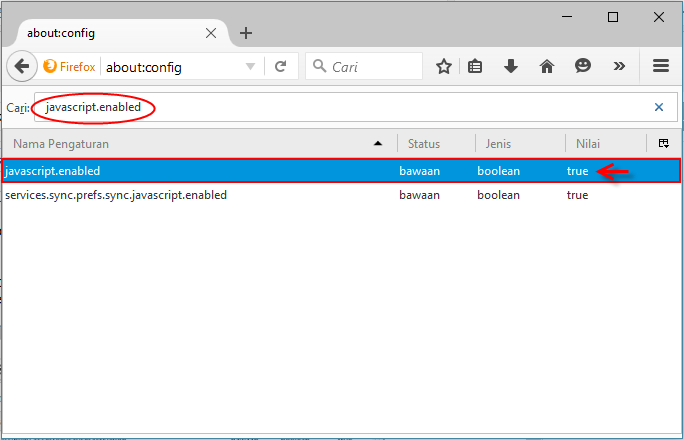Open the smiley chat icon
Screen dimensions: 684x440
pyautogui.click(x=582, y=66)
